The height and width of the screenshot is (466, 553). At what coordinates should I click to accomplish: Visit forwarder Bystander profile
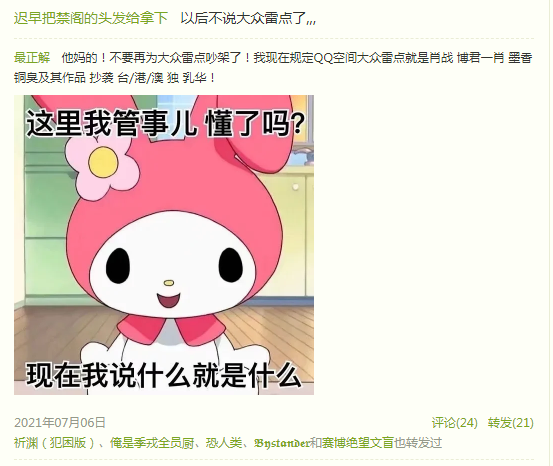(281, 442)
